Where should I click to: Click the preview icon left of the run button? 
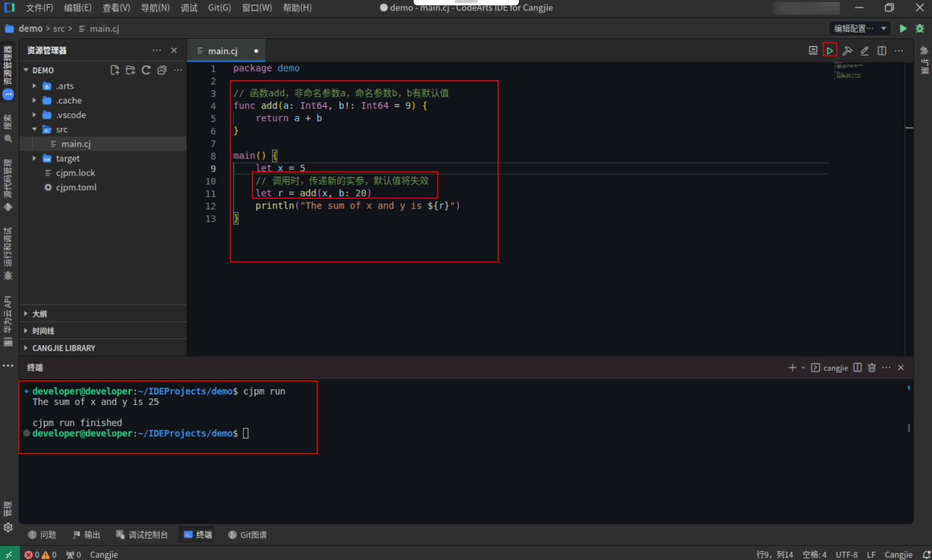[x=813, y=51]
